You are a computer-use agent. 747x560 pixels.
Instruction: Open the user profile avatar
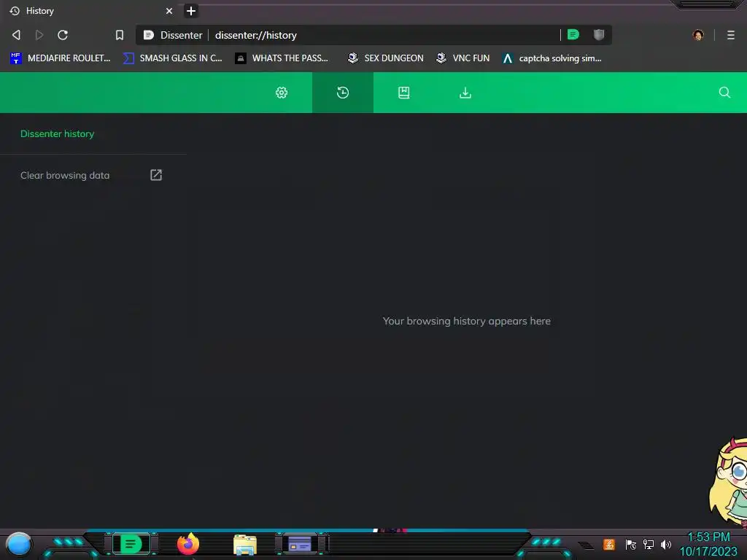pyautogui.click(x=698, y=35)
